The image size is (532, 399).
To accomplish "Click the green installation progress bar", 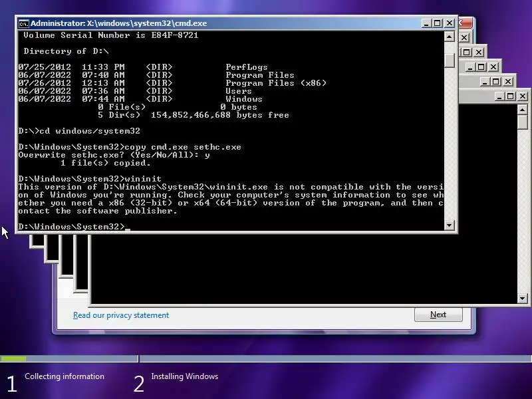I will [13, 358].
